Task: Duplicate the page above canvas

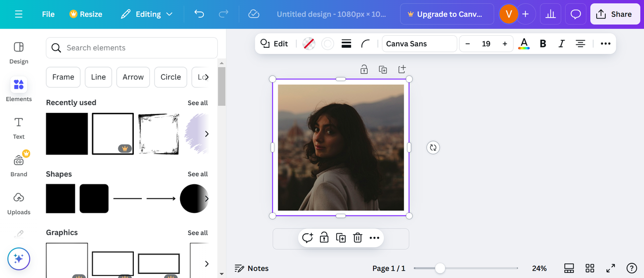Action: tap(383, 69)
